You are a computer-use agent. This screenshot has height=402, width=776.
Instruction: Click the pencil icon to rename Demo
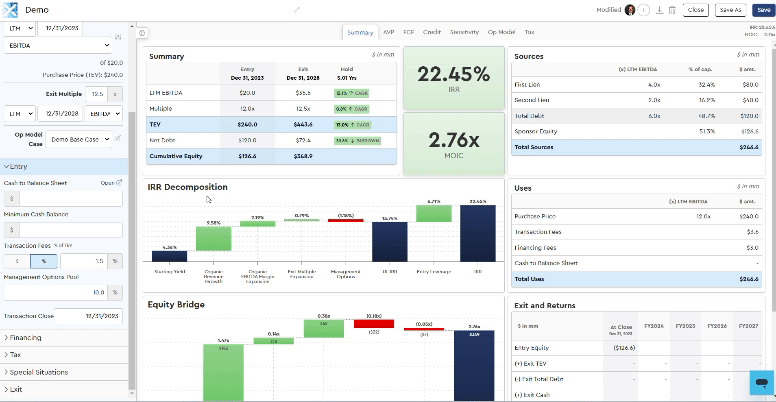click(x=297, y=9)
